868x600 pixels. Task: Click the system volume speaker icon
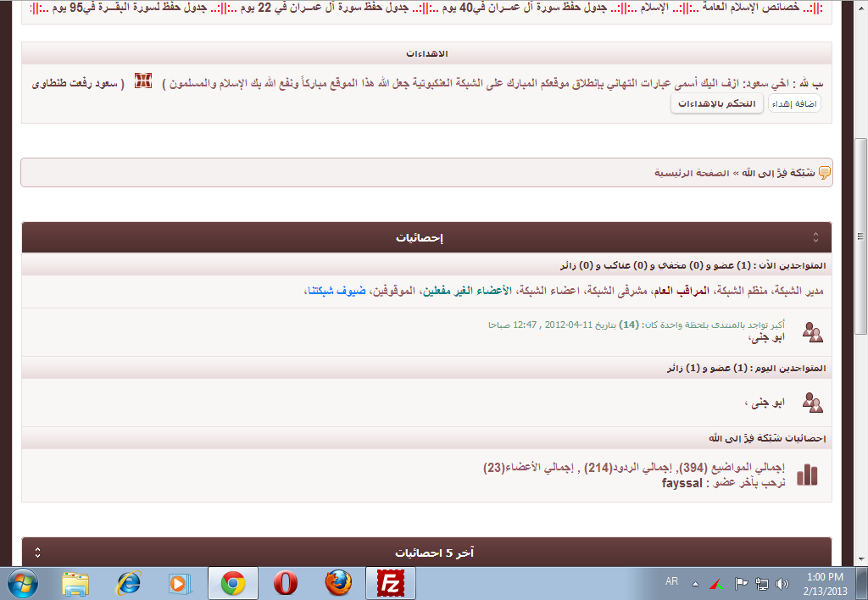[782, 583]
